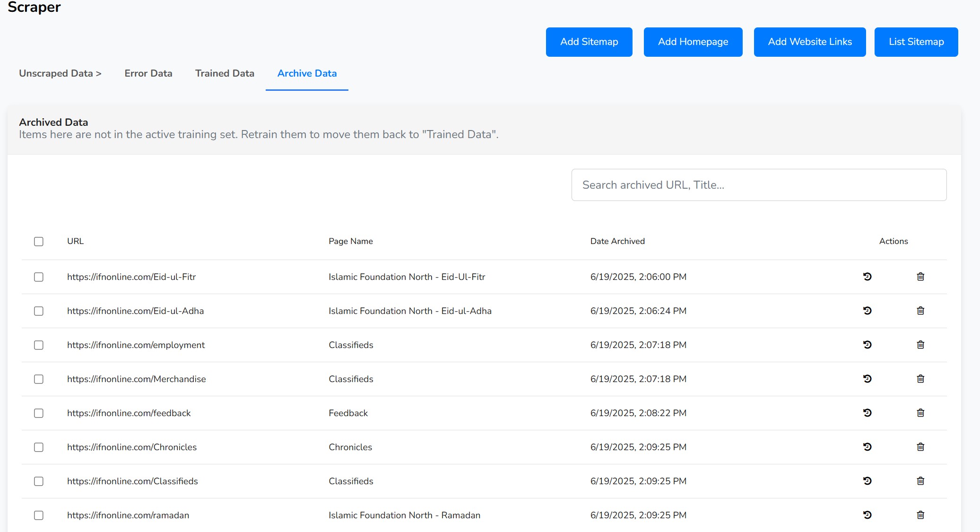
Task: Select the checkbox for the Chronicles row
Action: [39, 447]
